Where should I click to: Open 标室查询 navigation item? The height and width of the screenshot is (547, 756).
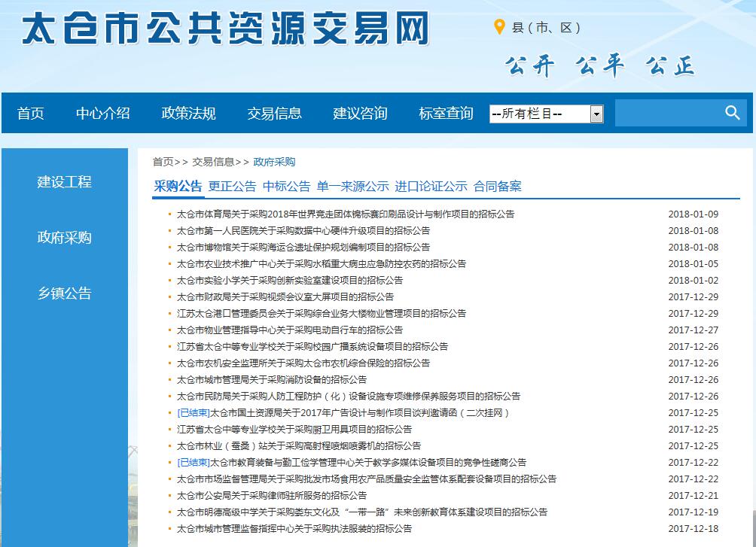[x=447, y=114]
